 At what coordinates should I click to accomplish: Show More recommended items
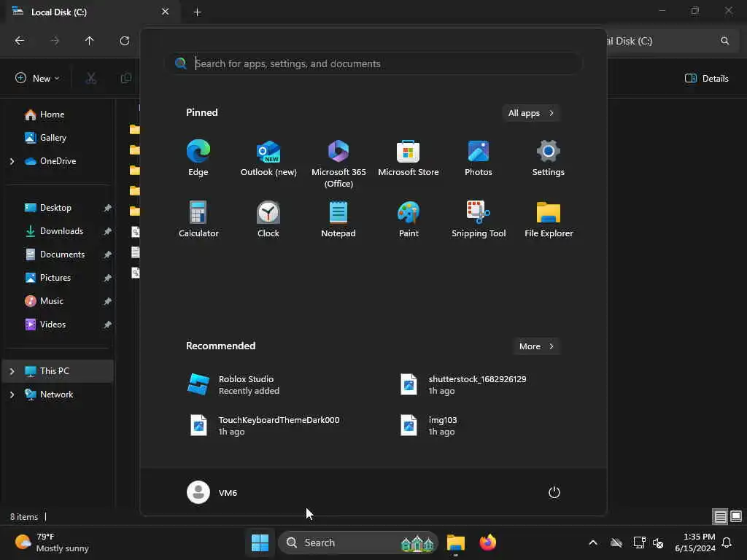[536, 346]
